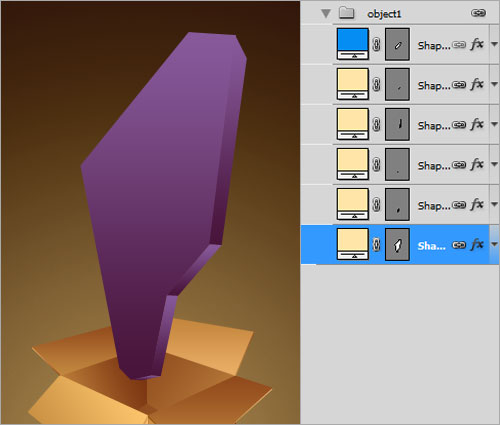
Task: Click the link icon on object1 group
Action: click(x=478, y=13)
